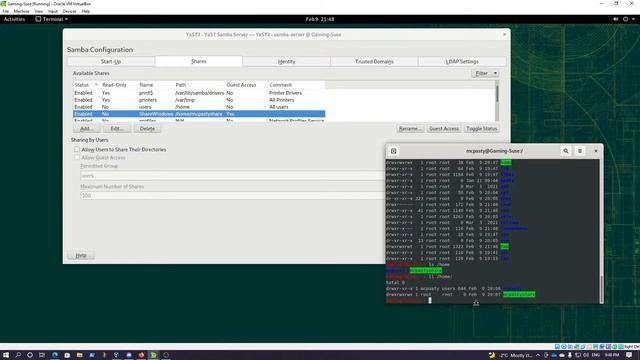Open the Windows Start menu
Image resolution: width=640 pixels, height=360 pixels.
(6, 355)
